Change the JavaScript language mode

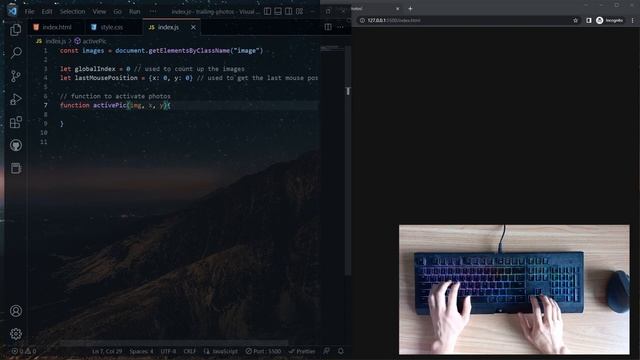coord(221,351)
